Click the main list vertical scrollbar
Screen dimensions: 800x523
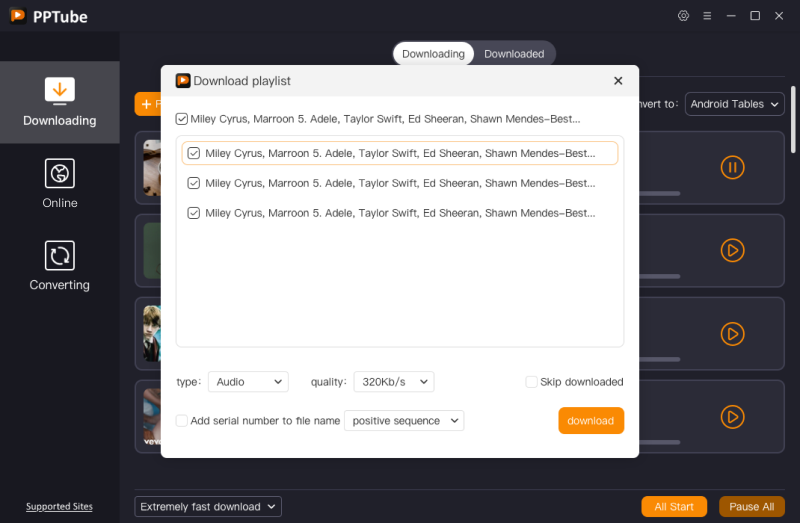[x=793, y=120]
